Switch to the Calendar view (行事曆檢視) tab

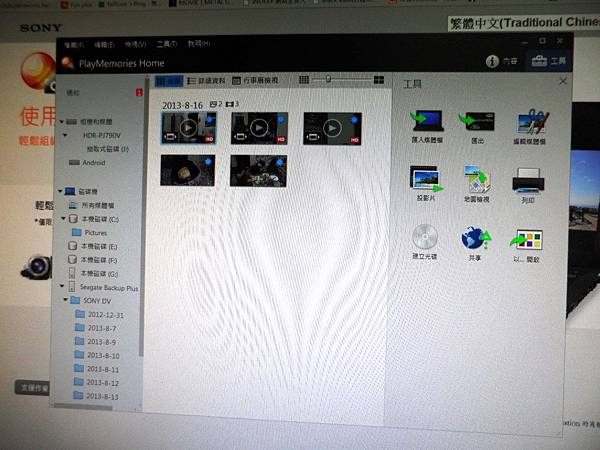pos(255,80)
